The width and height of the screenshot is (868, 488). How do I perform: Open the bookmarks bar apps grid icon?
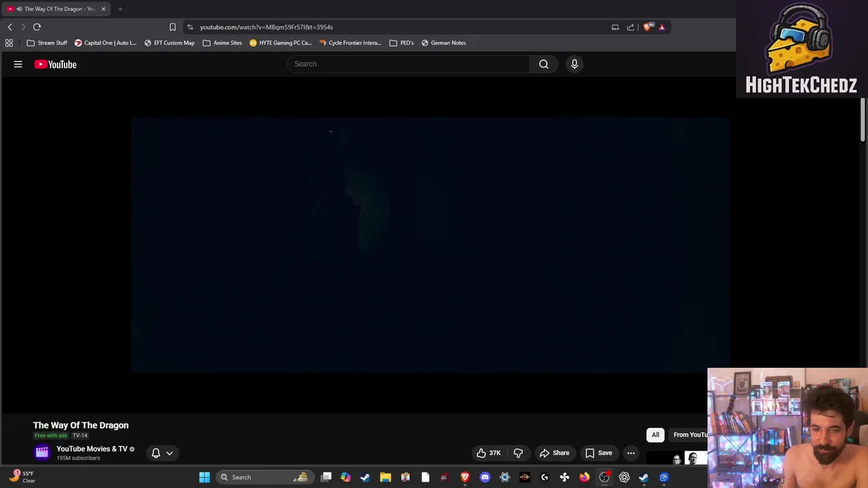click(9, 43)
